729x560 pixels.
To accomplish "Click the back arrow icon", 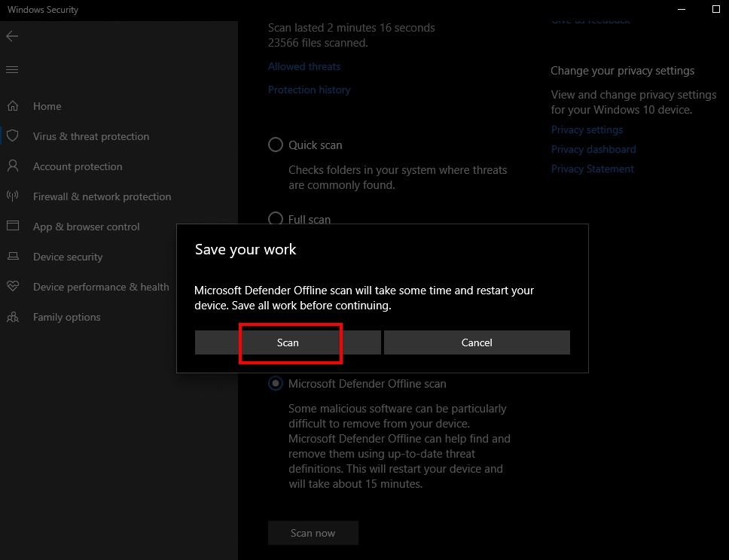I will (12, 36).
